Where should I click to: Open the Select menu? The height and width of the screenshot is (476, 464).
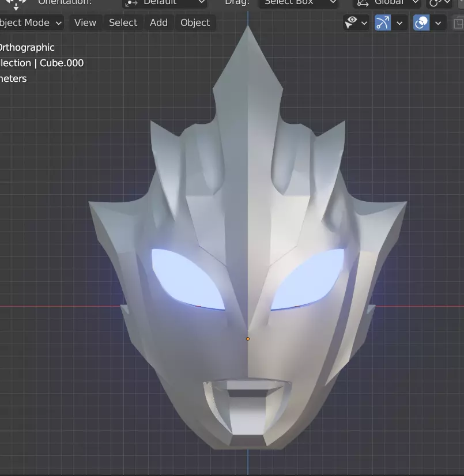(123, 23)
